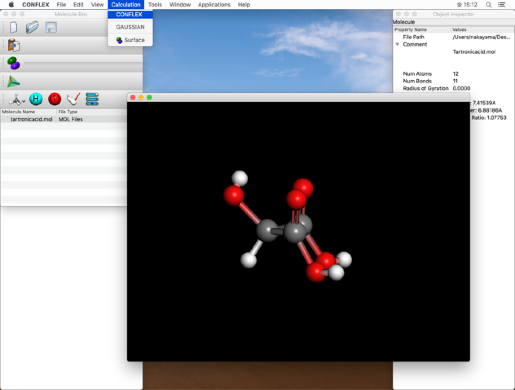Click the paste clipboard icon
Image resolution: width=515 pixels, height=390 pixels.
[14, 45]
